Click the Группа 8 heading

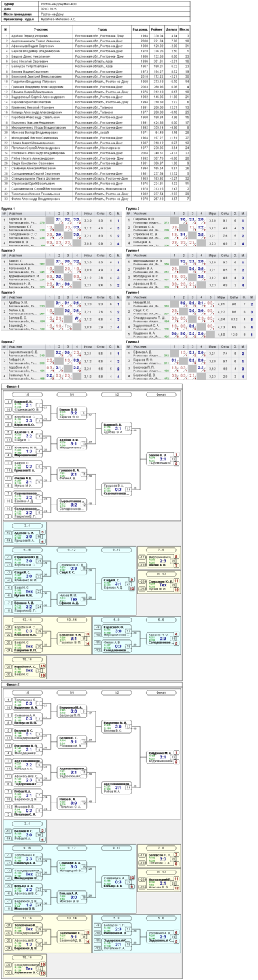point(133,341)
